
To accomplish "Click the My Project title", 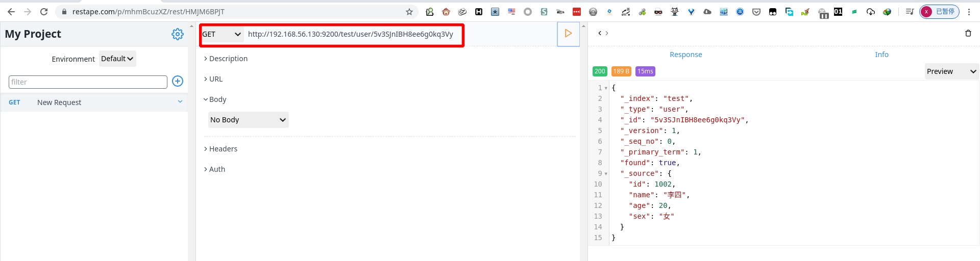I will tap(33, 34).
